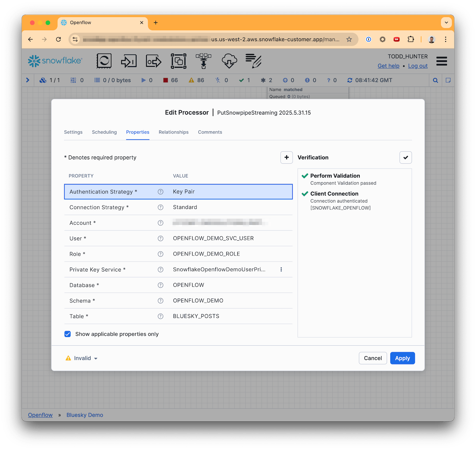The image size is (476, 450).
Task: Select the Import from Registry cloud icon
Action: click(229, 61)
